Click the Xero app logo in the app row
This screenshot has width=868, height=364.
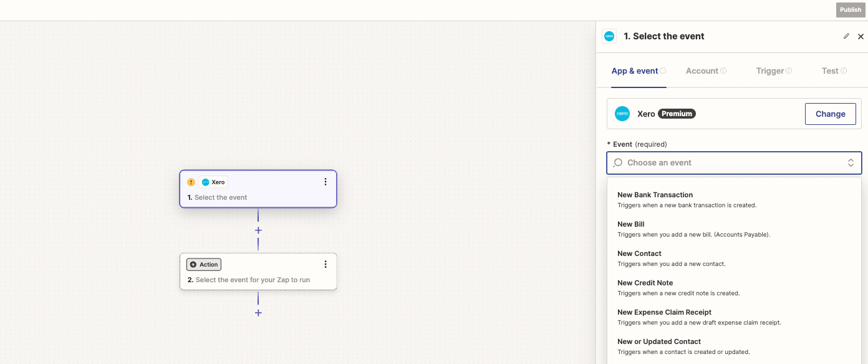[x=622, y=114]
